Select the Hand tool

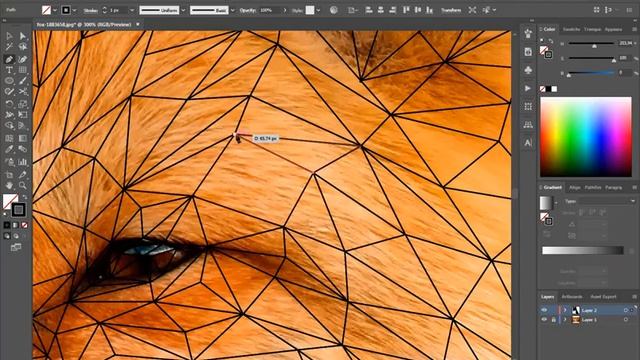click(9, 186)
